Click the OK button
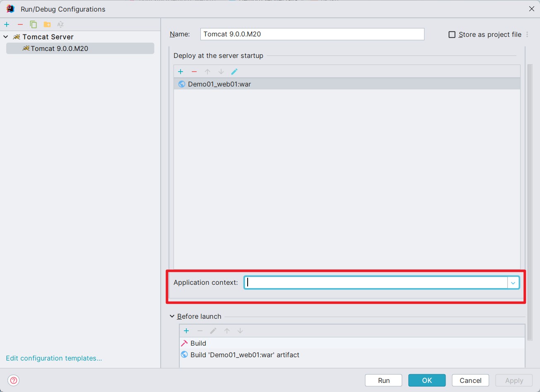Image resolution: width=540 pixels, height=392 pixels. [x=427, y=380]
